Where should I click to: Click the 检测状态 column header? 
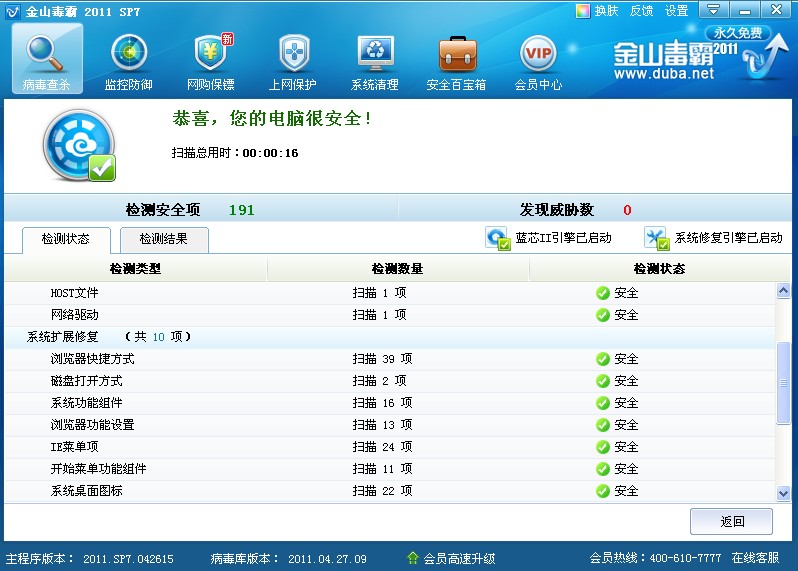coord(660,269)
